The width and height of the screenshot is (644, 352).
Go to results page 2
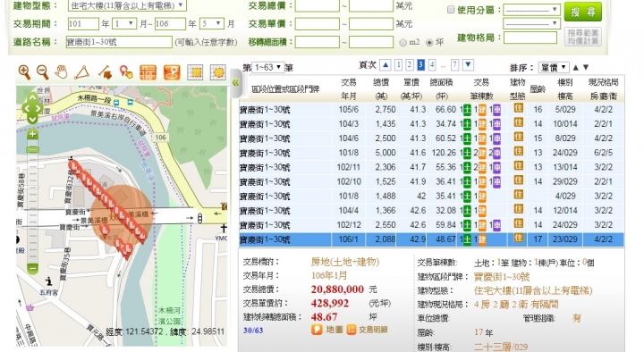[x=409, y=65]
